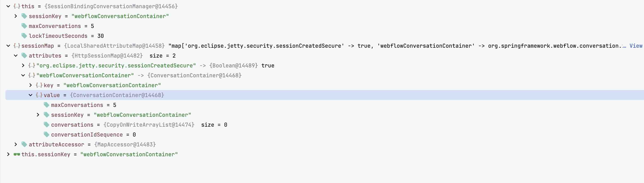The height and width of the screenshot is (183, 644).
Task: Collapse the sessionMap LocalSharedAttributeMap node
Action: tap(8, 46)
